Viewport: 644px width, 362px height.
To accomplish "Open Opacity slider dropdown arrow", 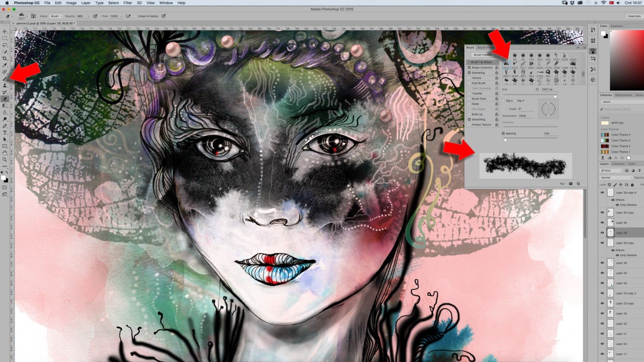I will (89, 16).
